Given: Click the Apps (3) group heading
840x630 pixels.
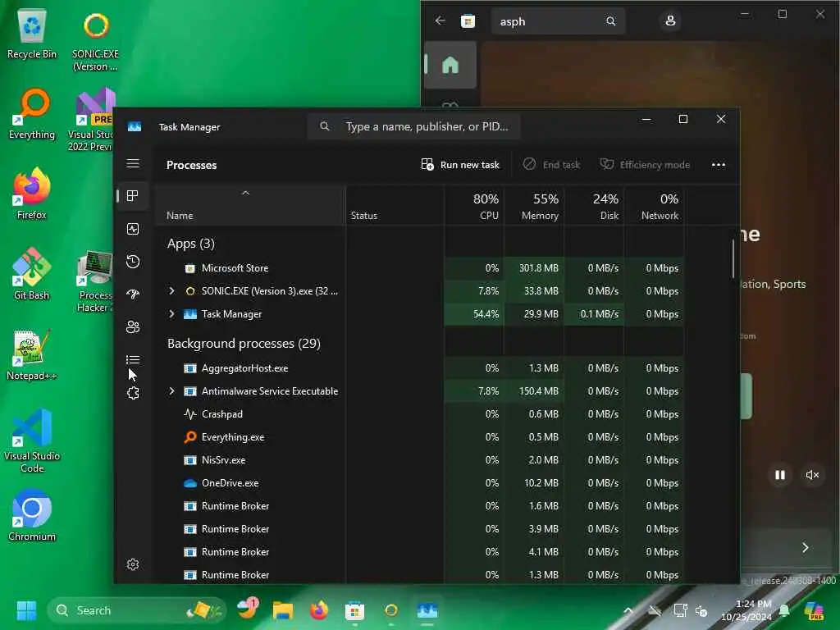Looking at the screenshot, I should 190,244.
